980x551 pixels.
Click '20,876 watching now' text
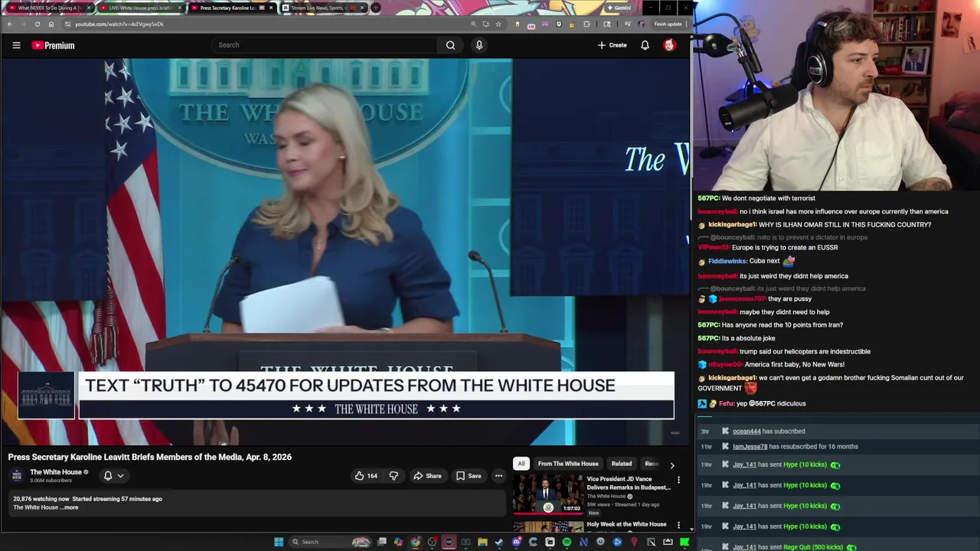tap(41, 499)
